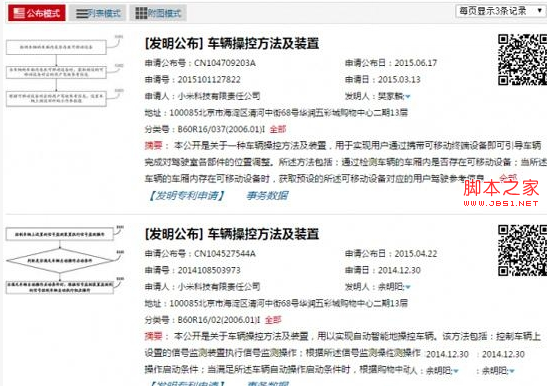The height and width of the screenshot is (386, 547).
Task: Open 事务数据 link of first patent
Action: click(267, 195)
